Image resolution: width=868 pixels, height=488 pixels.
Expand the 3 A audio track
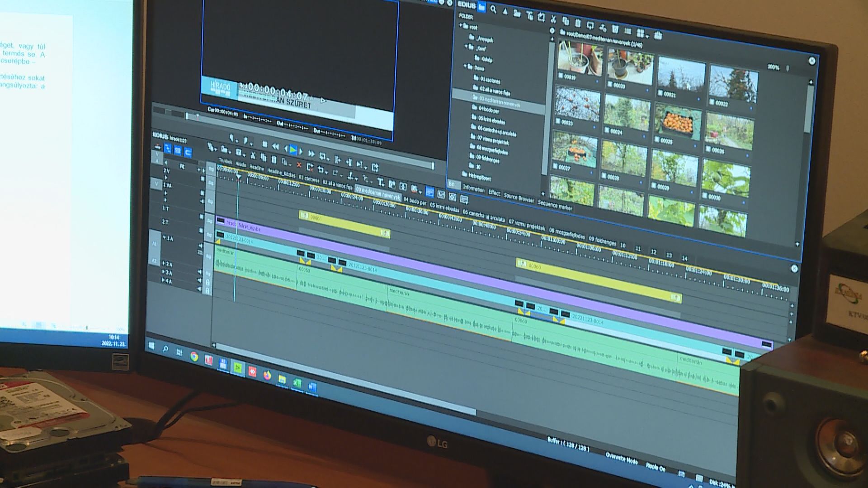coord(163,272)
